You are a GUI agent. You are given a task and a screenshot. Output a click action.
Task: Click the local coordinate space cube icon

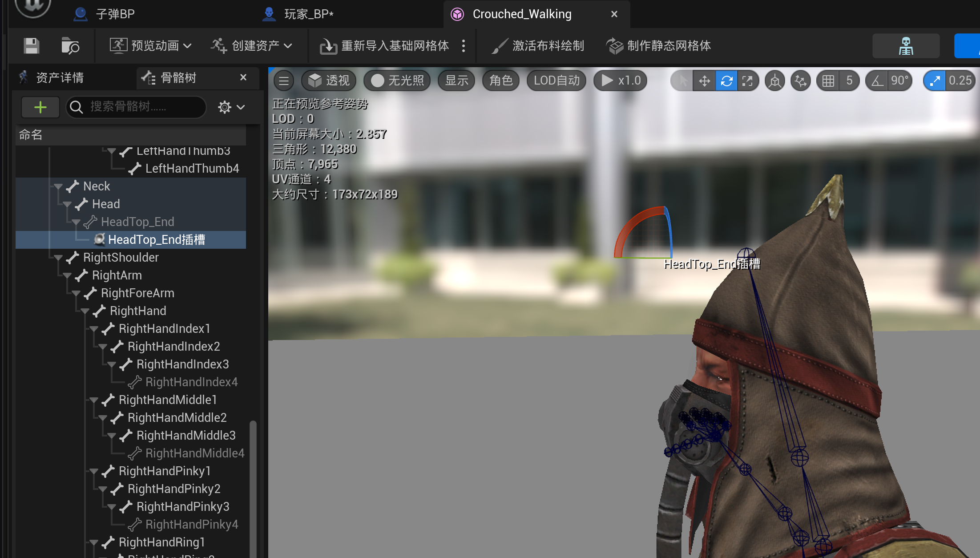[775, 81]
